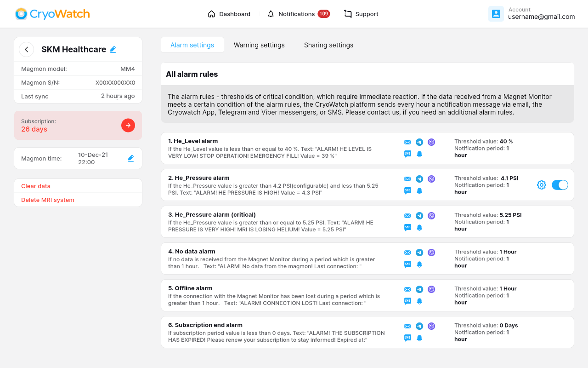Toggle the He_Pressure alarm switch off
The image size is (588, 368).
click(x=560, y=185)
